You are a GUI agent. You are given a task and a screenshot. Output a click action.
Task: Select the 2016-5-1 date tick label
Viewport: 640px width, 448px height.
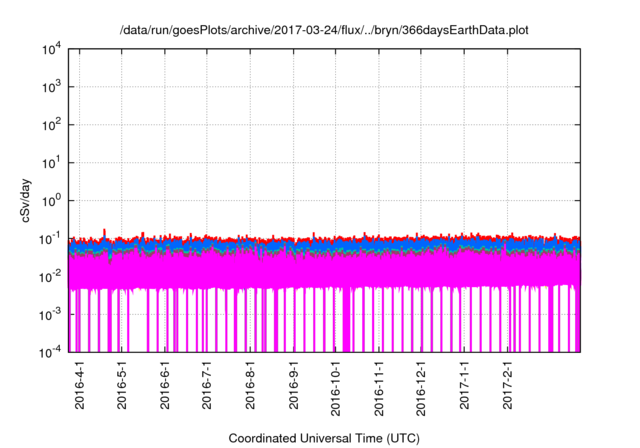coord(122,384)
